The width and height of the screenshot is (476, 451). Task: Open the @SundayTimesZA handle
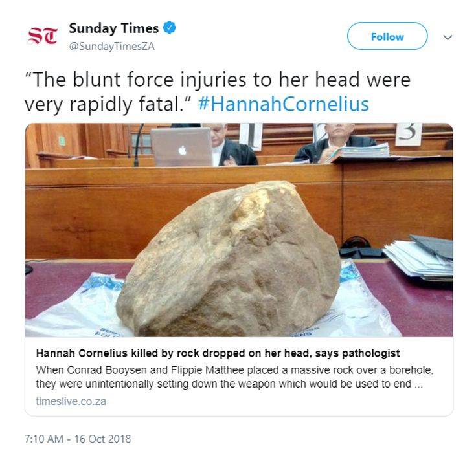coord(111,47)
